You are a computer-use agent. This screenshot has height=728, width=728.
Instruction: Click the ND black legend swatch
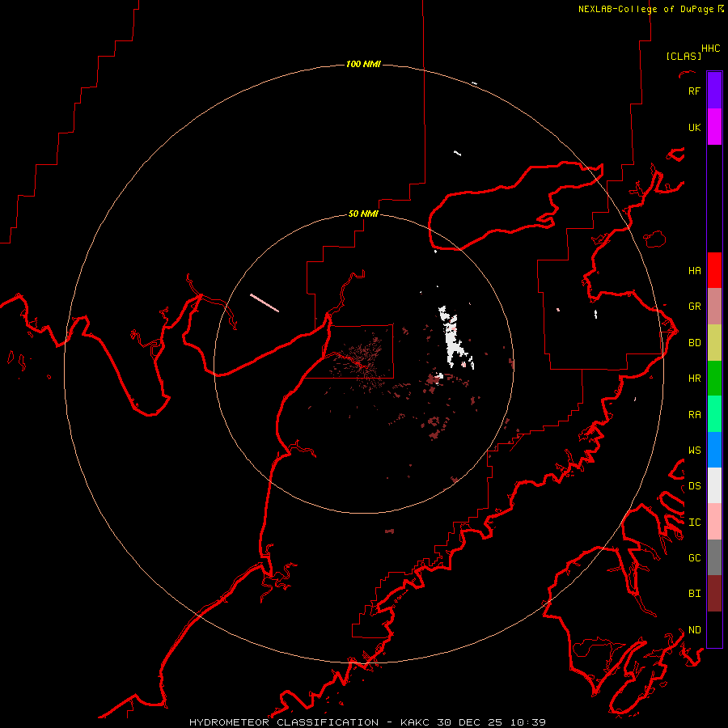point(714,629)
